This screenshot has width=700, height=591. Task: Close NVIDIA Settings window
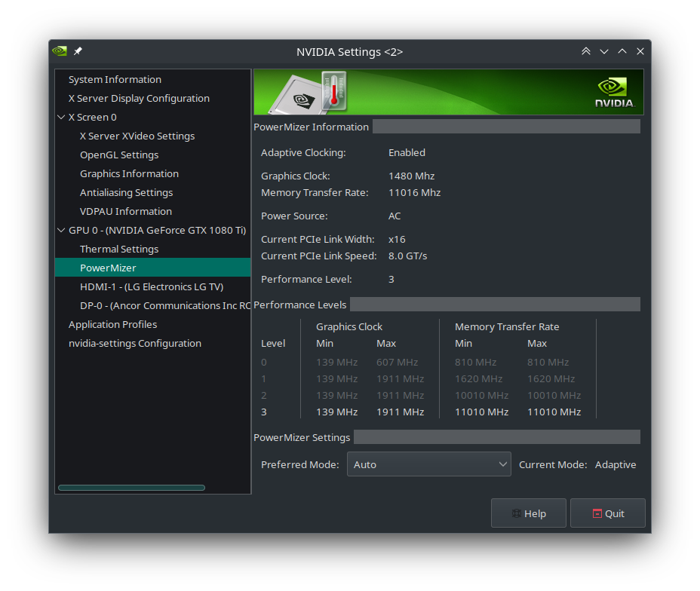[x=640, y=51]
